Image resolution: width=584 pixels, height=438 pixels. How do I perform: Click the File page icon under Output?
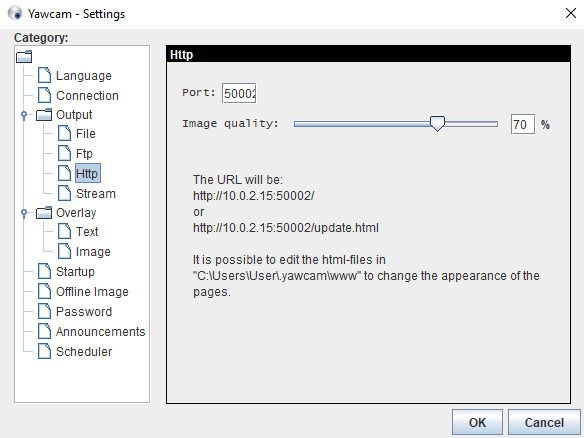tap(64, 133)
